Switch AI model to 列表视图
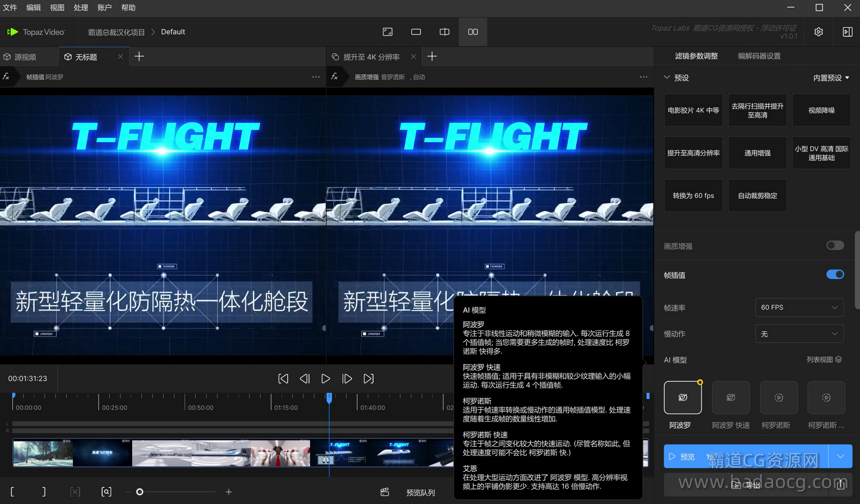 (824, 359)
